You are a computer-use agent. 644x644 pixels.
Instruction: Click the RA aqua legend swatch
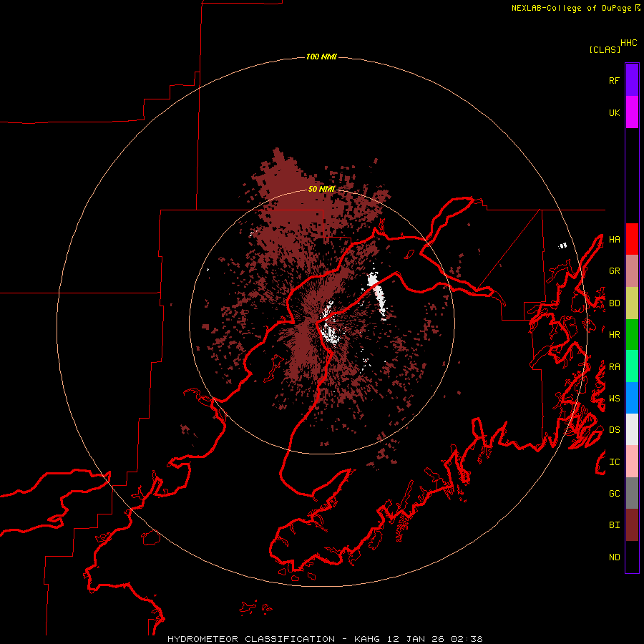[632, 366]
